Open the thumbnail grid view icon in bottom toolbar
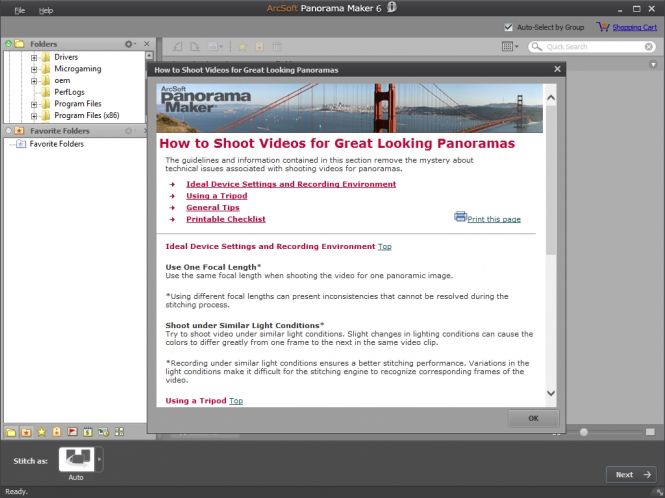Image resolution: width=665 pixels, height=498 pixels. tap(119, 432)
